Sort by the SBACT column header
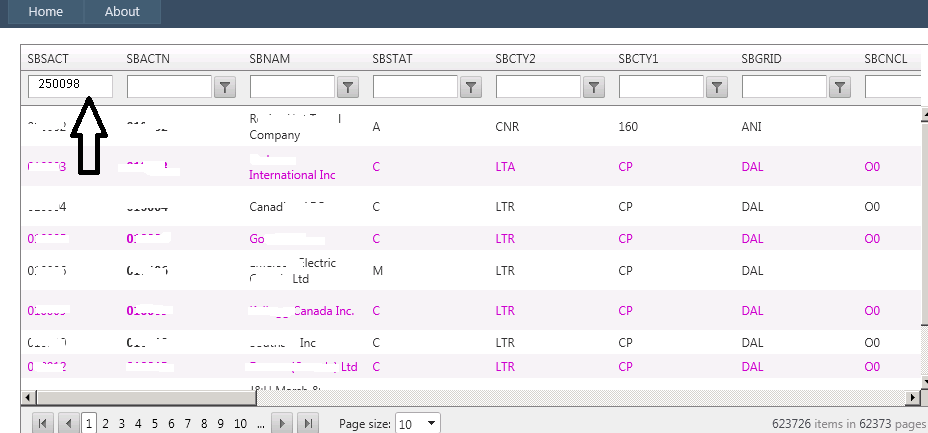This screenshot has height=433, width=928. coord(48,59)
